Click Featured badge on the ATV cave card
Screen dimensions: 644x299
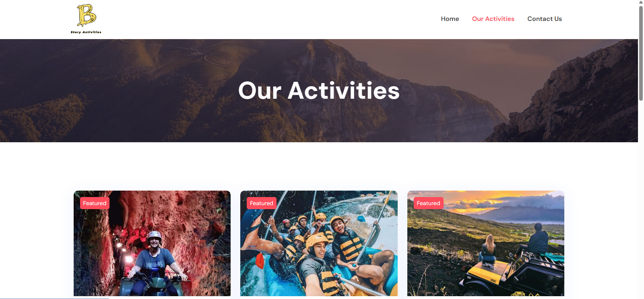95,203
